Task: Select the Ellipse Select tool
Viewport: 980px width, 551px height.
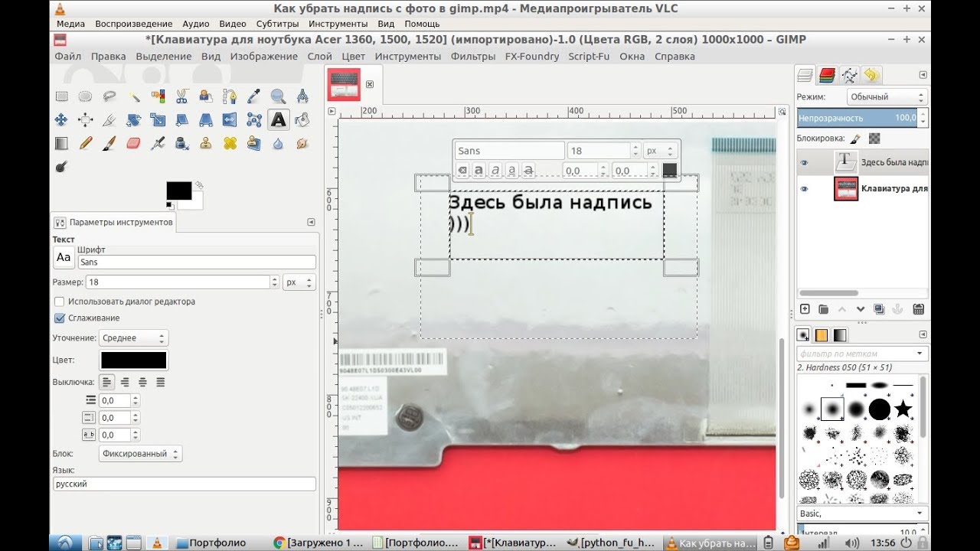Action: (x=85, y=96)
